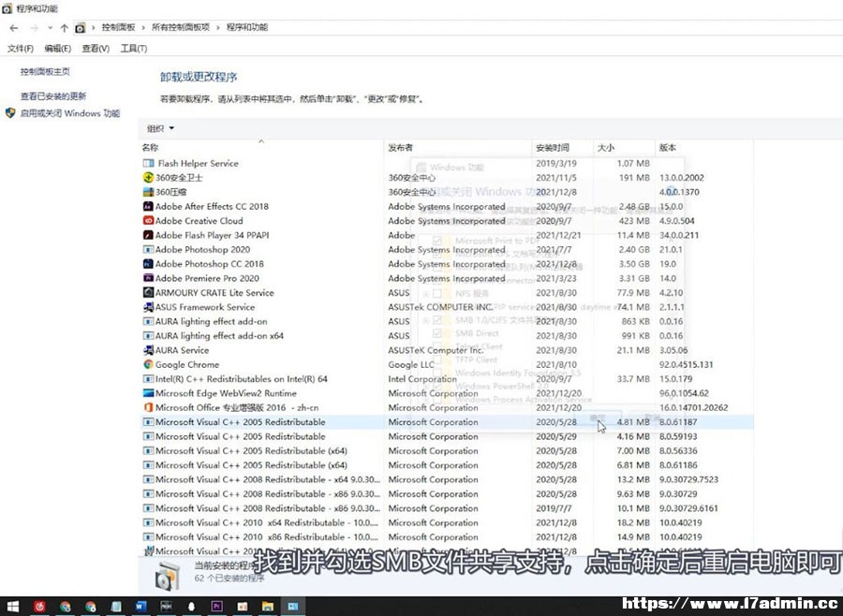
Task: Sort by the 安装时间 column header
Action: click(562, 147)
